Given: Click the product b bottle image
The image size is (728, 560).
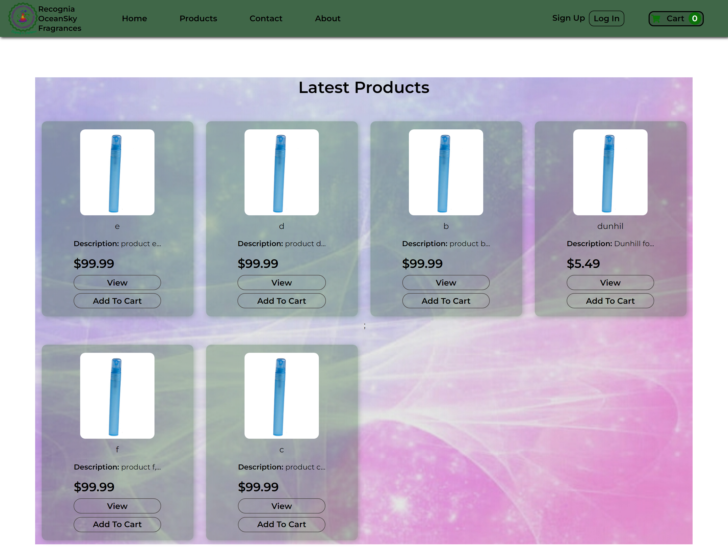Looking at the screenshot, I should [x=446, y=172].
